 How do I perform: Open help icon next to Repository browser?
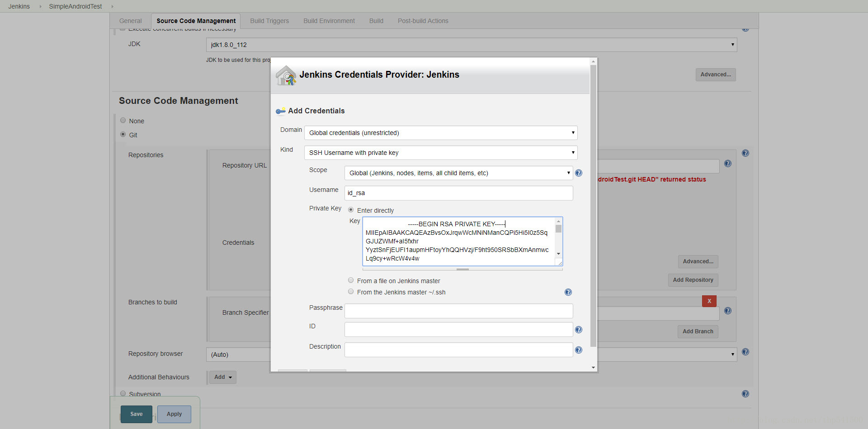745,352
